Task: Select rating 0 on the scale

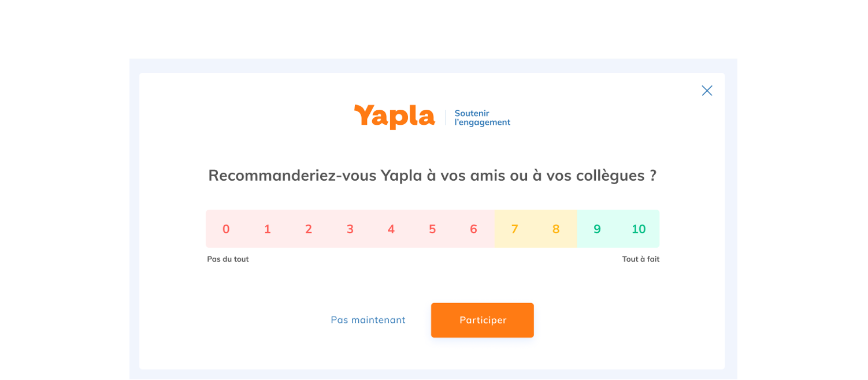Action: 226,229
